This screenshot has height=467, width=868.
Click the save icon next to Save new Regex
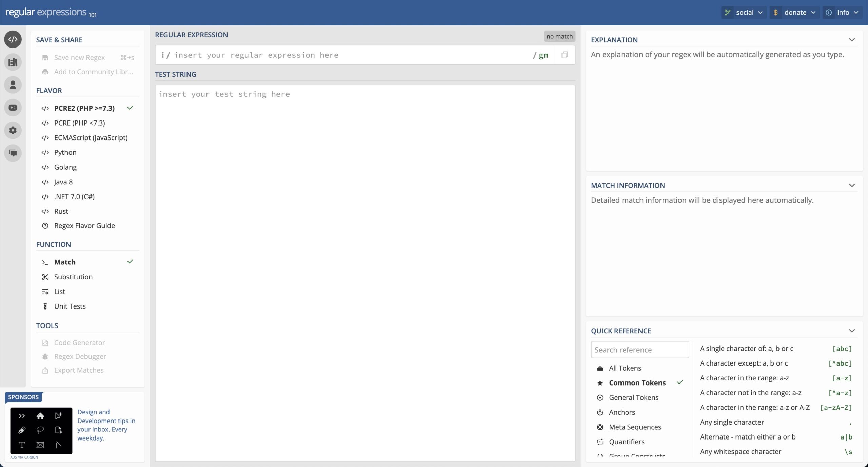[45, 57]
